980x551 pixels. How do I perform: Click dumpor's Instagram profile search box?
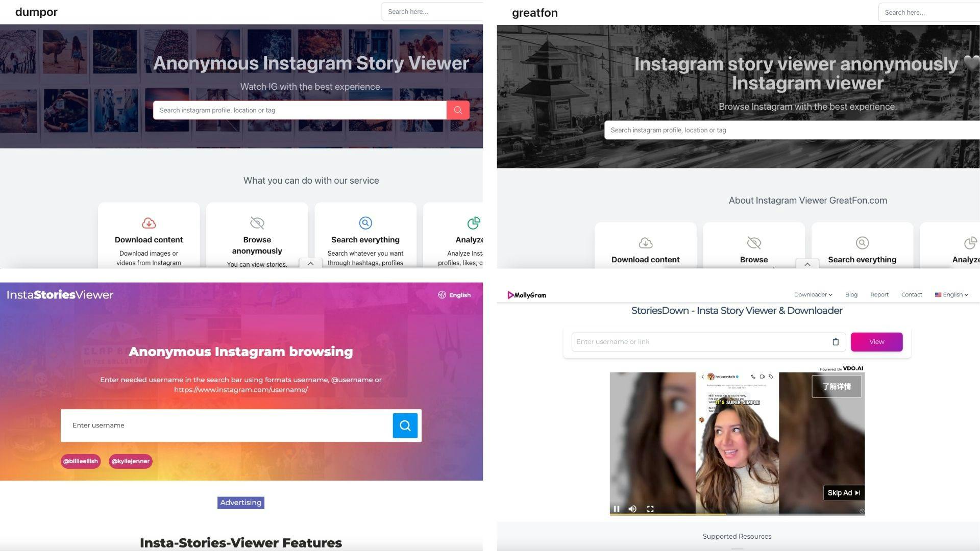point(300,110)
